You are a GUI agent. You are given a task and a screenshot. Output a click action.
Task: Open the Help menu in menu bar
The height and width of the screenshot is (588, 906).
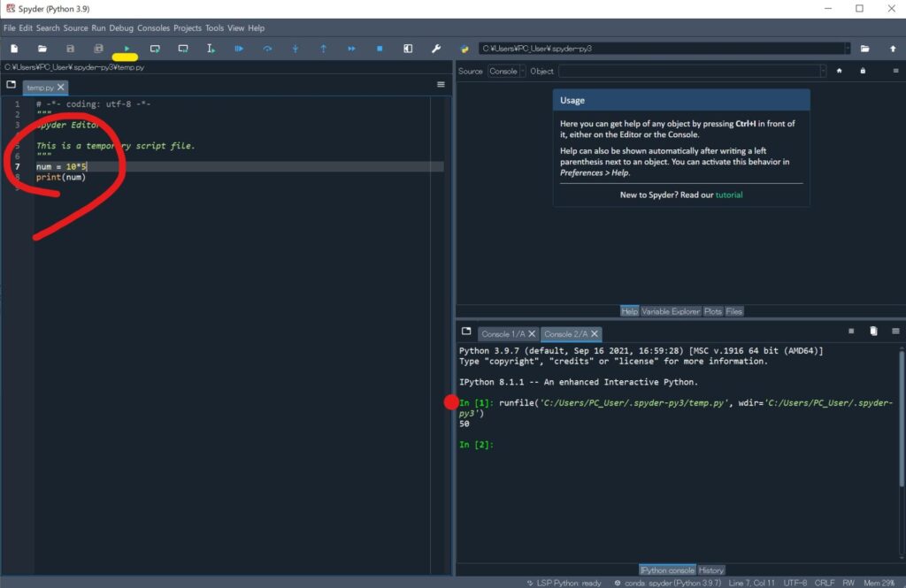[x=256, y=27]
